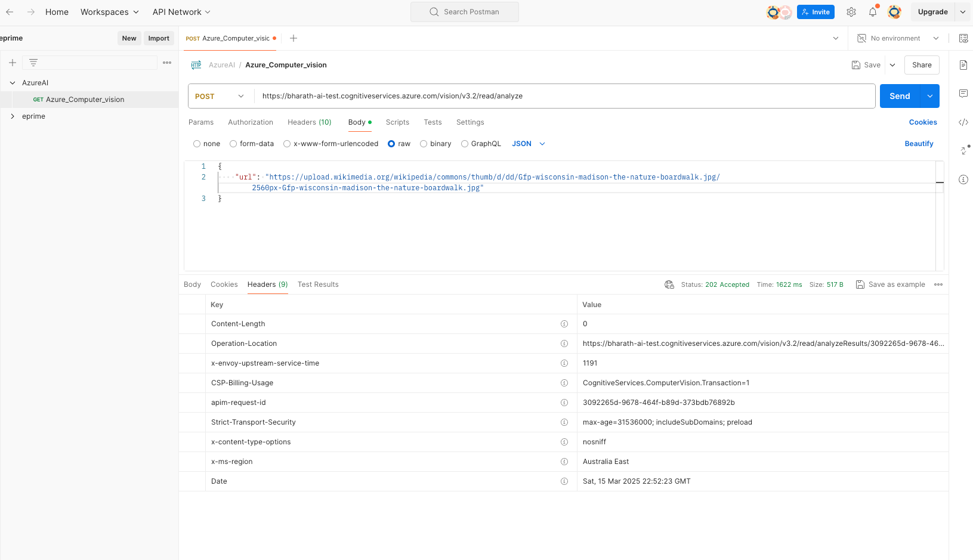This screenshot has height=560, width=973.
Task: Open the sidebar filter icon
Action: (x=33, y=63)
